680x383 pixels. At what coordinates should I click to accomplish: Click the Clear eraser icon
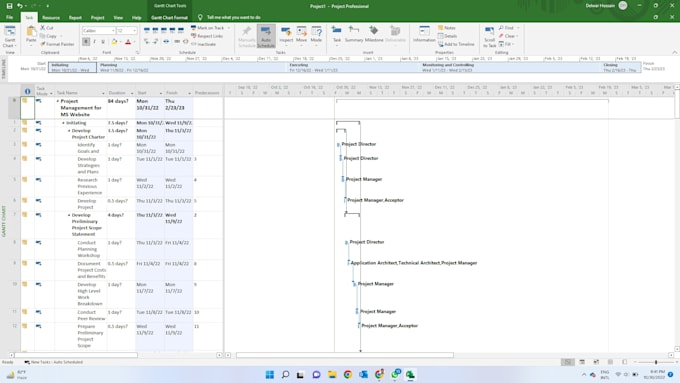point(501,36)
